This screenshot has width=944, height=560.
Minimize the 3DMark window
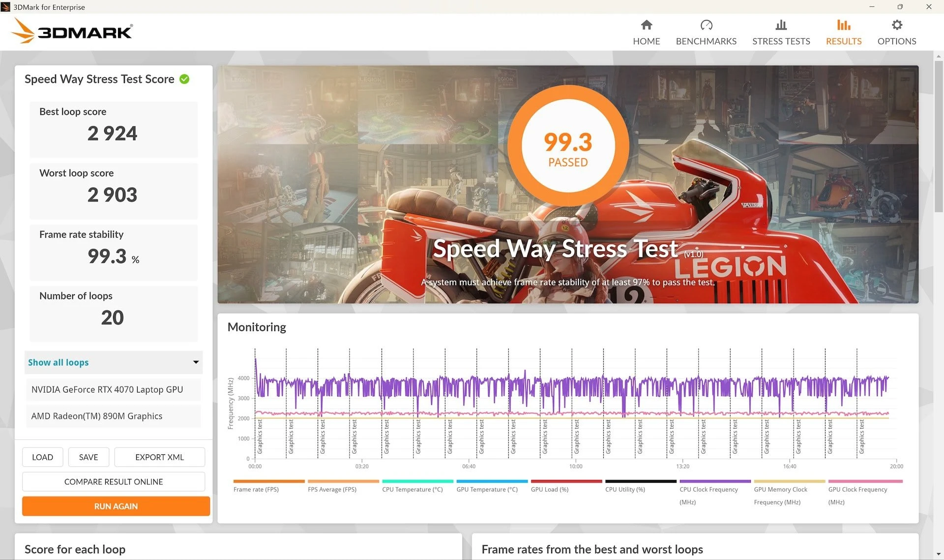click(x=872, y=7)
